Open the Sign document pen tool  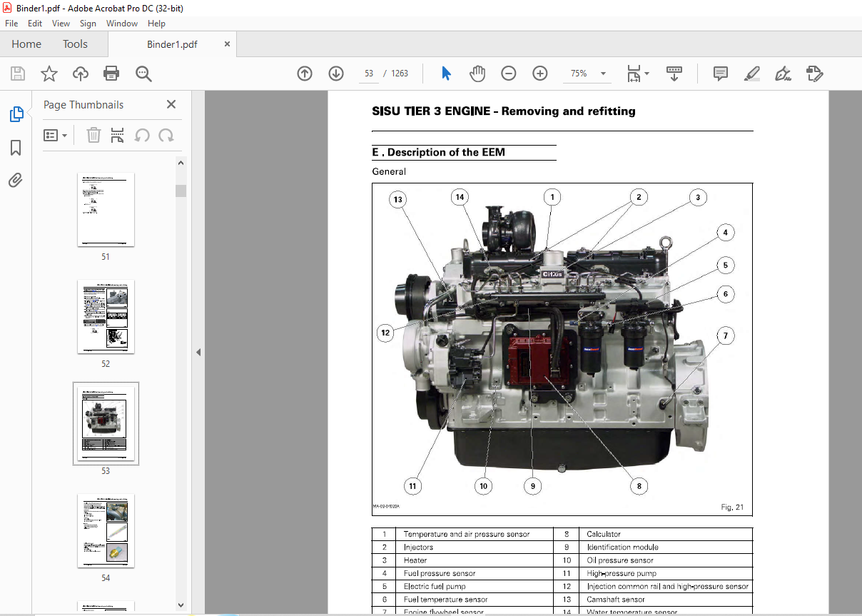784,74
